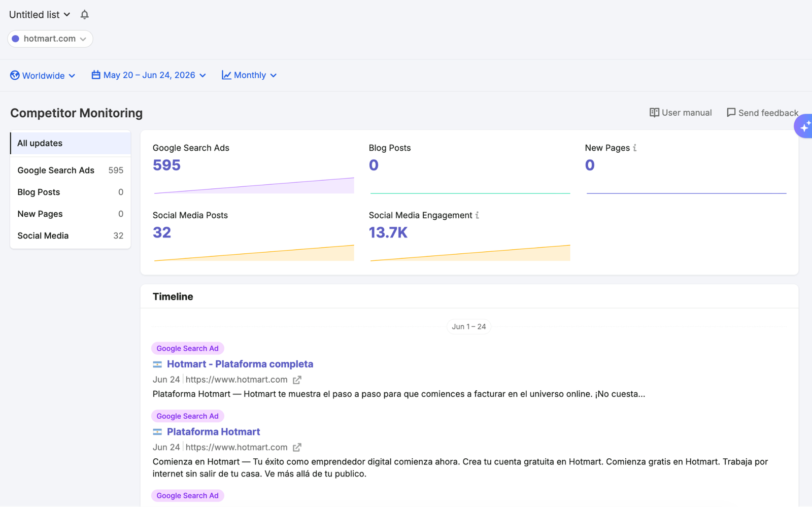Select Google Search Ads in sidebar
Image resolution: width=812 pixels, height=507 pixels.
pyautogui.click(x=71, y=171)
